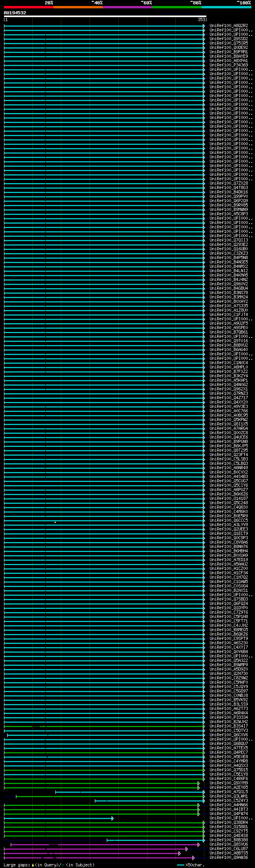
Task: Click hit label UniRef100_A0BC95
Action: pyautogui.click(x=229, y=415)
